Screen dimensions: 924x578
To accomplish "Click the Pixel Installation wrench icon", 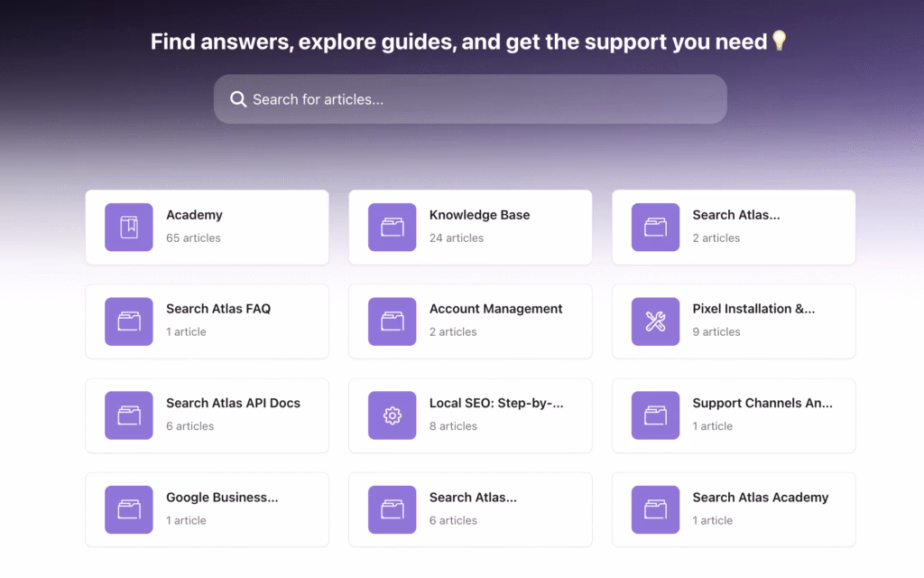I will point(655,321).
